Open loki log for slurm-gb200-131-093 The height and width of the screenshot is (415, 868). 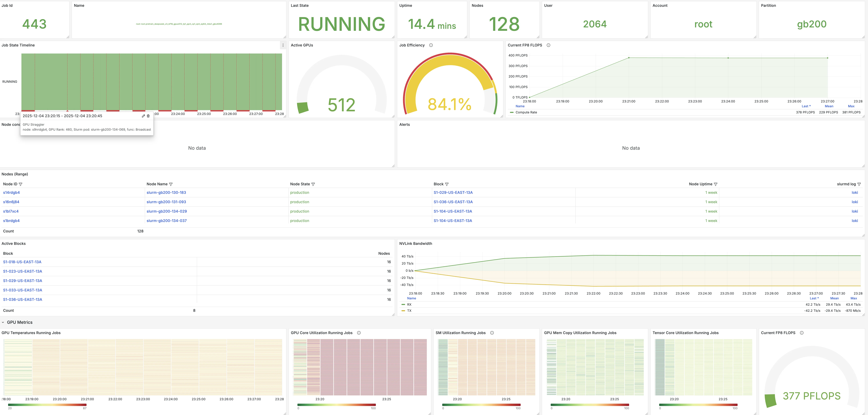point(855,202)
